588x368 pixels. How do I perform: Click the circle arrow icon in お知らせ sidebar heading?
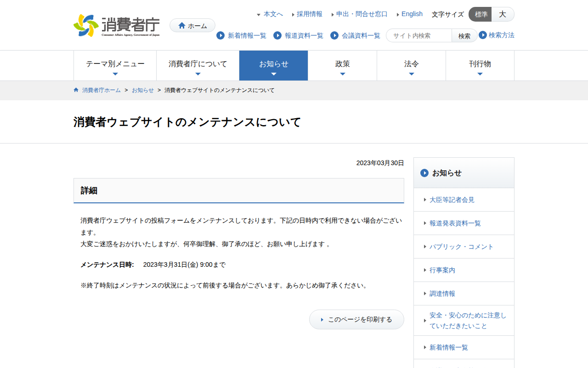click(x=424, y=173)
